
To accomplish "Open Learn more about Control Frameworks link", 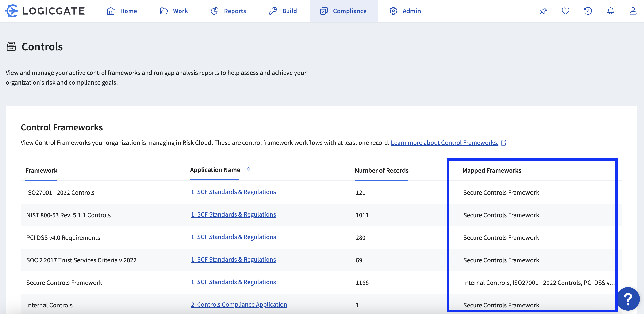I will (x=445, y=143).
